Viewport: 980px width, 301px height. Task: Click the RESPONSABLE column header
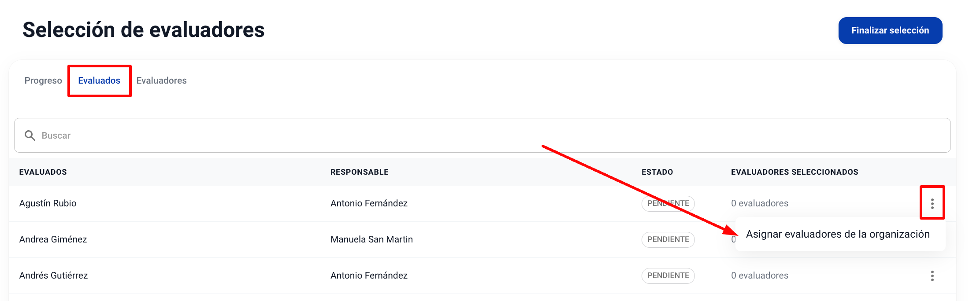pos(360,172)
